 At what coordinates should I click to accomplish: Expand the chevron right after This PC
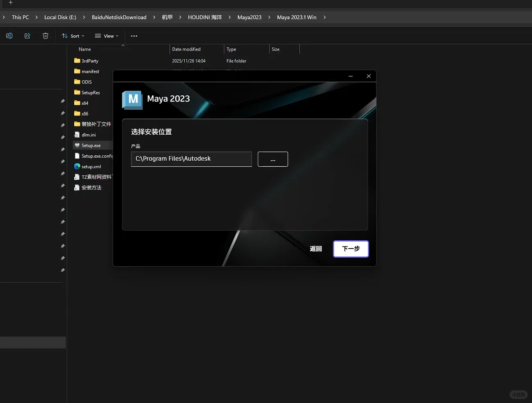[37, 17]
